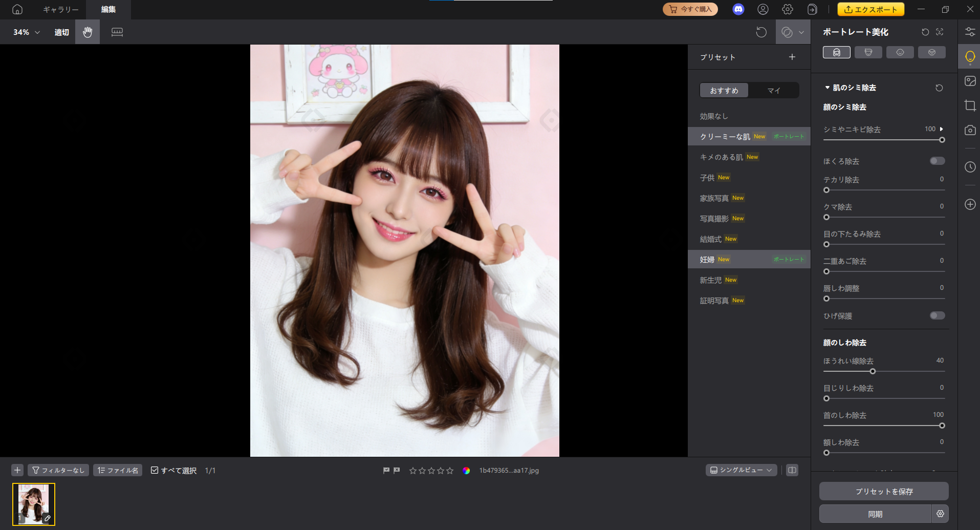Select the hand pan tool

point(87,32)
